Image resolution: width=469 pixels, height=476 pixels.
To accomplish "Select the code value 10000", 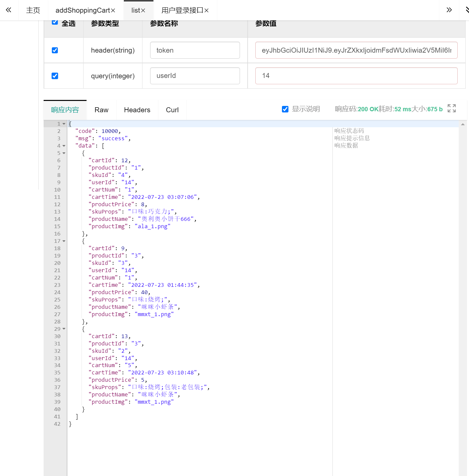I will (x=110, y=131).
